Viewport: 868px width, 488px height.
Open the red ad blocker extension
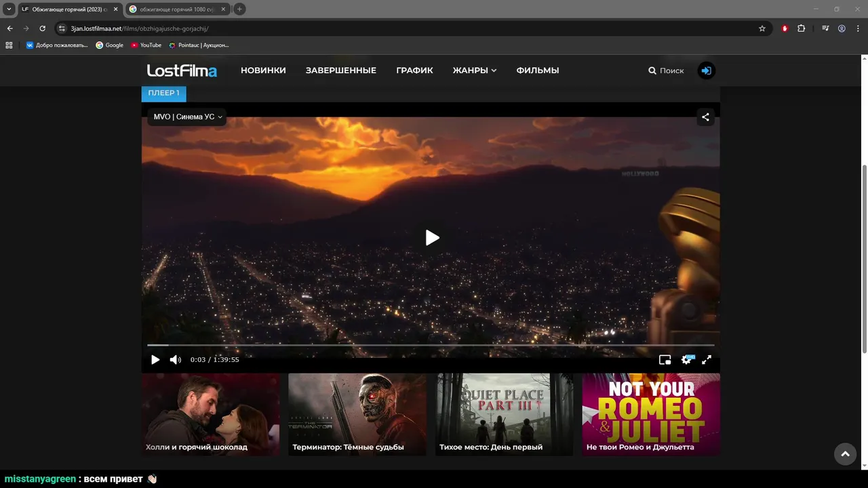[x=785, y=28]
